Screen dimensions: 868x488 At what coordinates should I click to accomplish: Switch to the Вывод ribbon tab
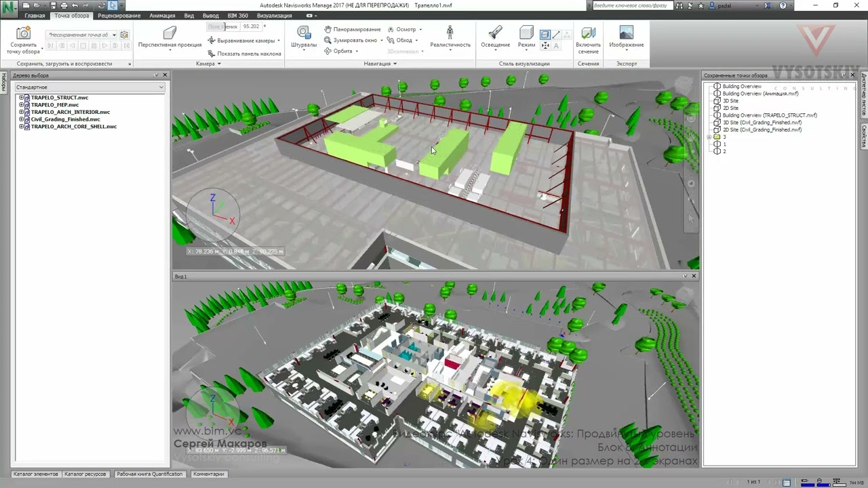(x=210, y=16)
